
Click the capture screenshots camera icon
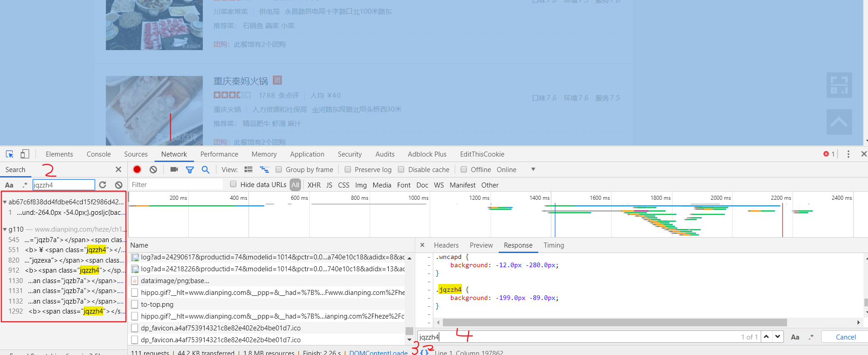174,169
